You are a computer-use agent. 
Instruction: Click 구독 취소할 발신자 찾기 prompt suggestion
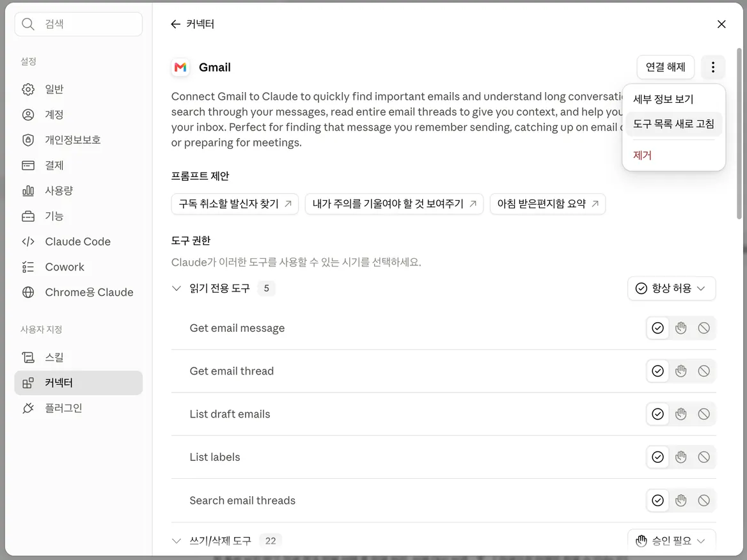point(235,204)
